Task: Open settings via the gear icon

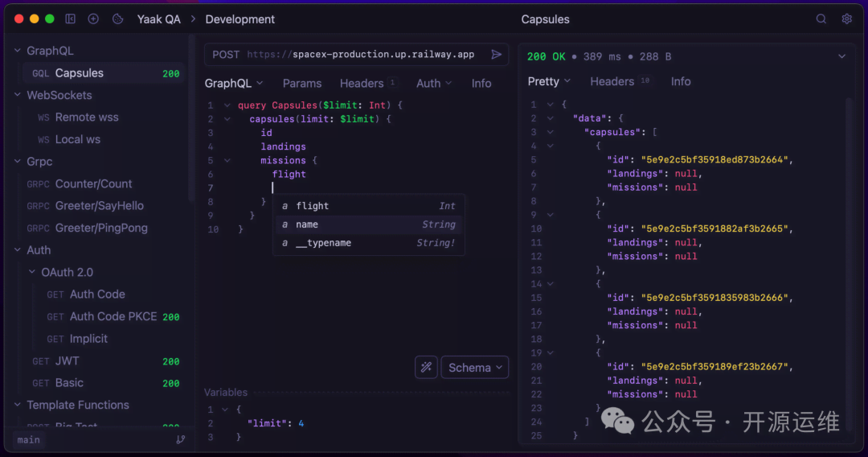Action: (x=846, y=19)
